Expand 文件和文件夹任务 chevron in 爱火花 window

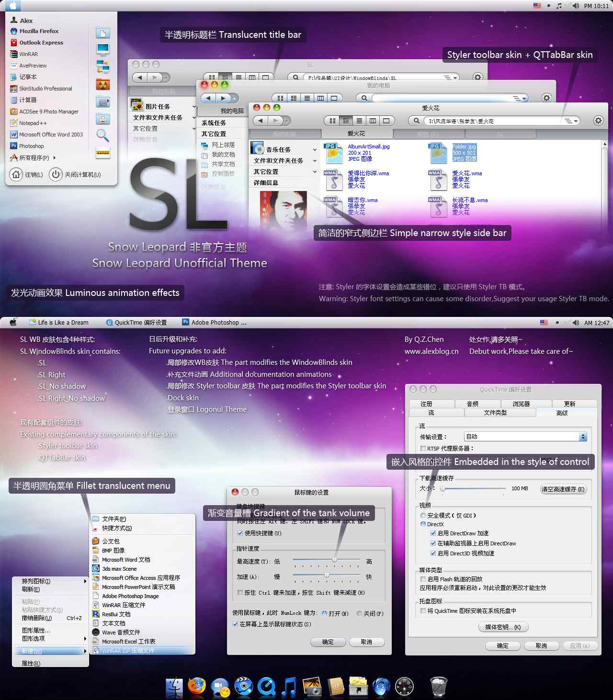click(x=315, y=161)
